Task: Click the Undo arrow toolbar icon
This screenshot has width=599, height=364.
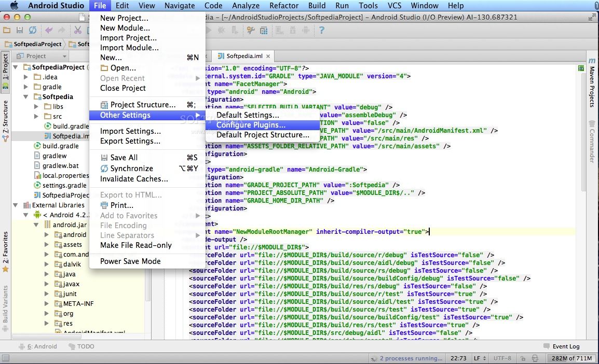Action: point(48,30)
